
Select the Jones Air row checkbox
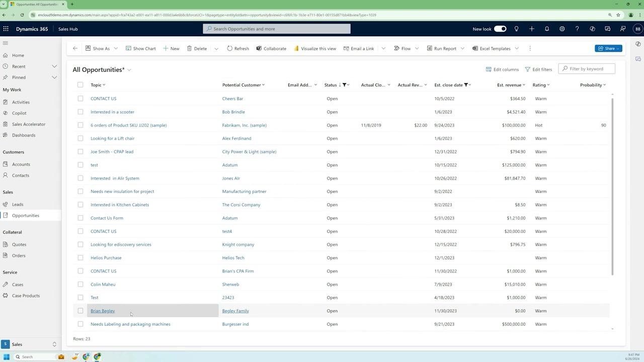point(80,178)
